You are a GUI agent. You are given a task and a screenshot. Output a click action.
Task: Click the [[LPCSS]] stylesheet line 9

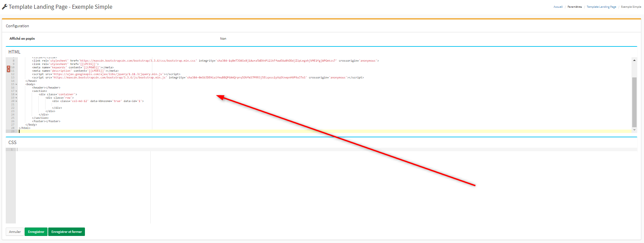[x=65, y=64]
